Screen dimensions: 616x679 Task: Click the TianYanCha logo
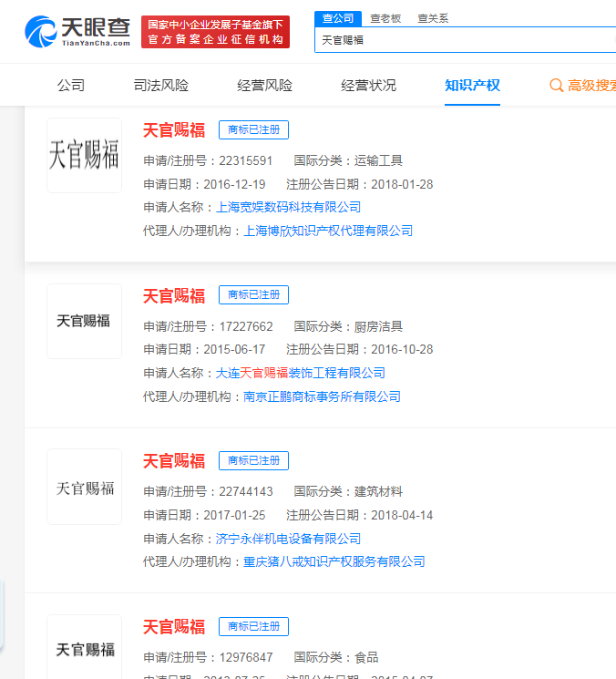77,32
